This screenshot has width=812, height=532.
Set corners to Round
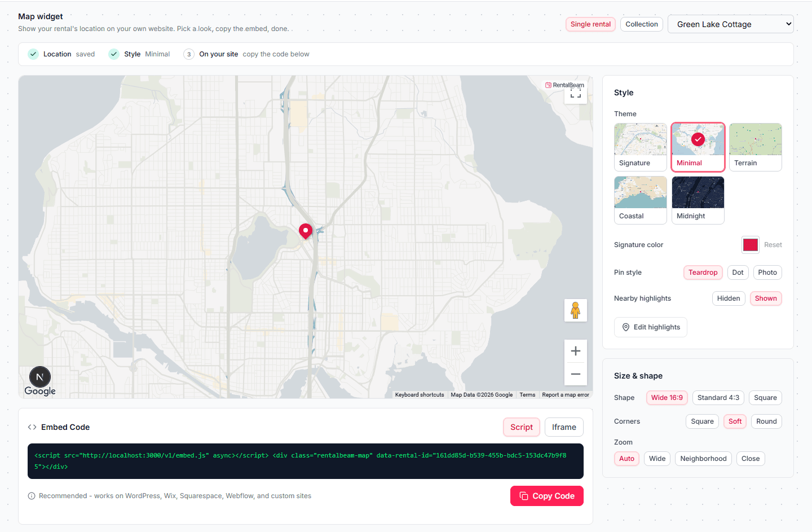pyautogui.click(x=766, y=421)
